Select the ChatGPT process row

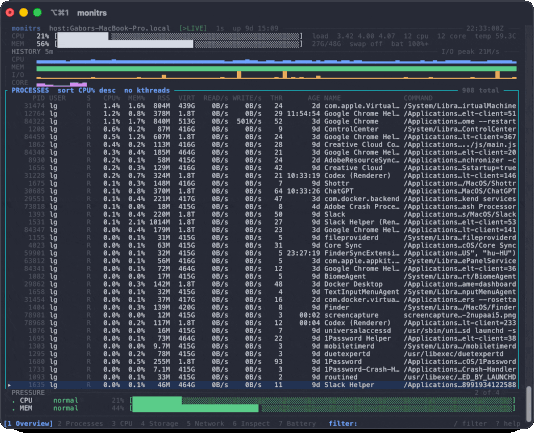point(262,191)
